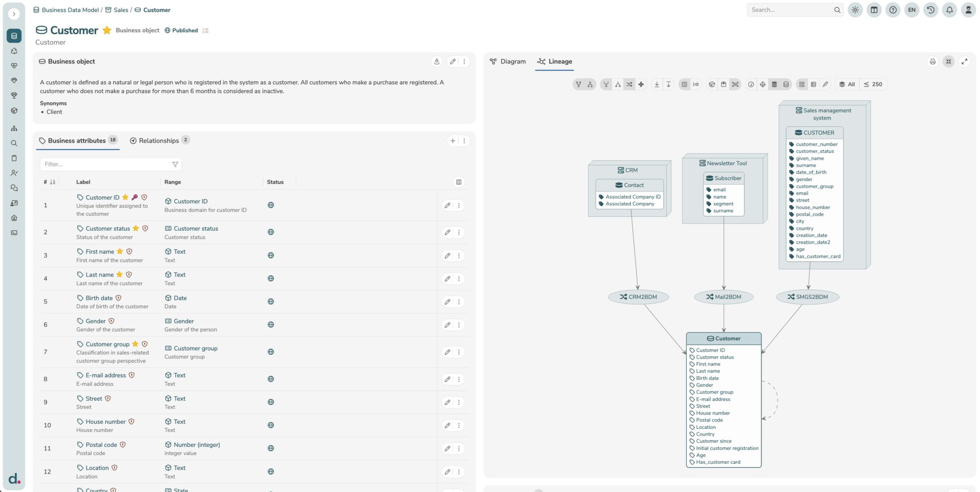
Task: Toggle the light theme sun icon
Action: tap(855, 10)
